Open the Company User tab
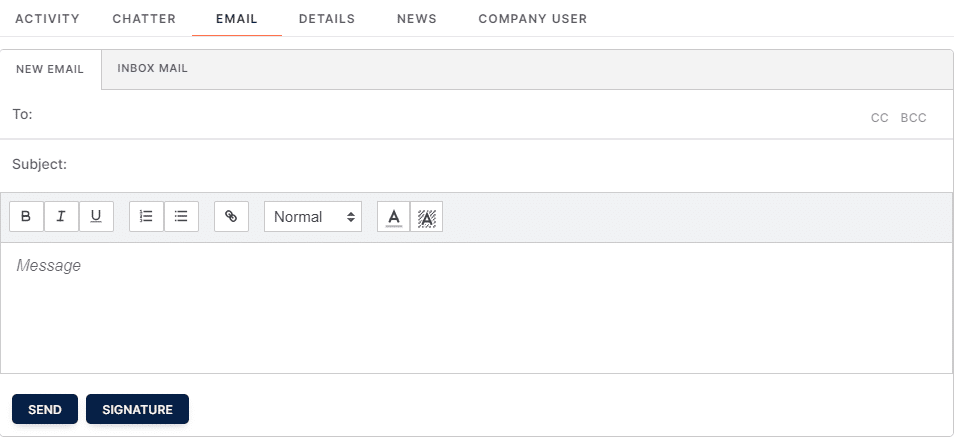Screen dimensions: 960x445 point(533,19)
